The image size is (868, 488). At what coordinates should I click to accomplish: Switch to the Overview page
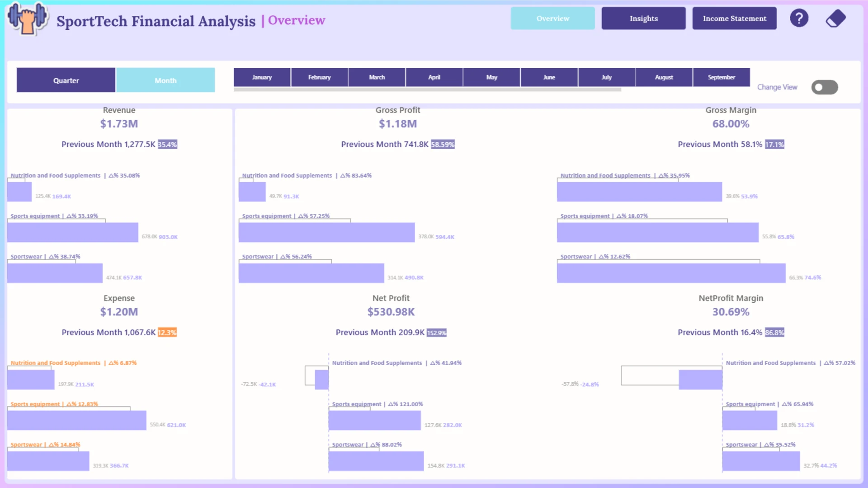552,19
